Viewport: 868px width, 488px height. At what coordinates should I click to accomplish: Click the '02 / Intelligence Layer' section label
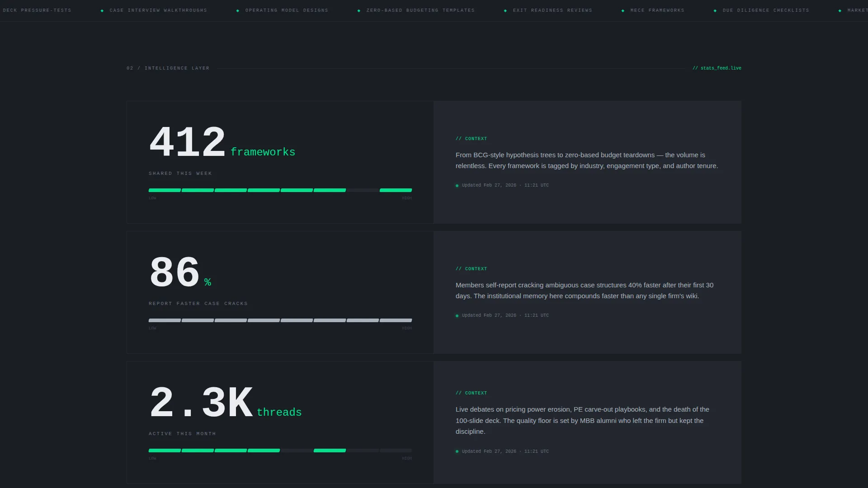[x=168, y=68]
